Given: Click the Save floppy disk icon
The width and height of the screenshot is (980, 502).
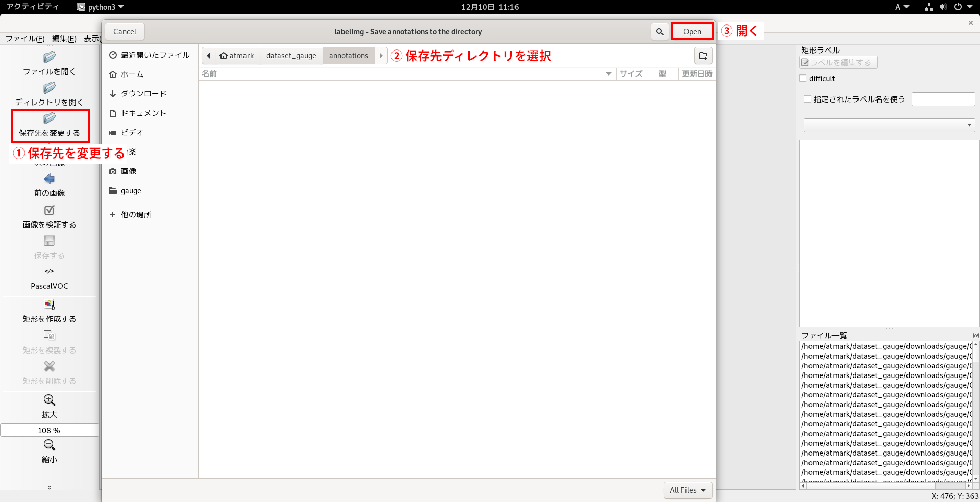Looking at the screenshot, I should click(50, 241).
